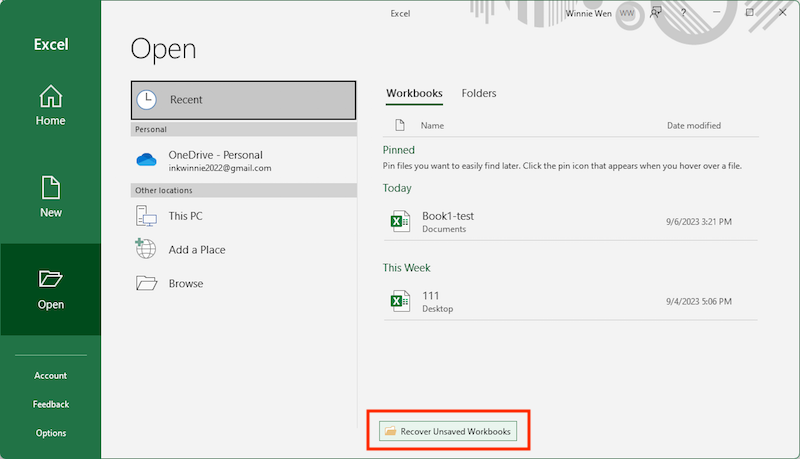Viewport: 800px width, 459px height.
Task: Click the clock icon beside Recent
Action: 147,100
